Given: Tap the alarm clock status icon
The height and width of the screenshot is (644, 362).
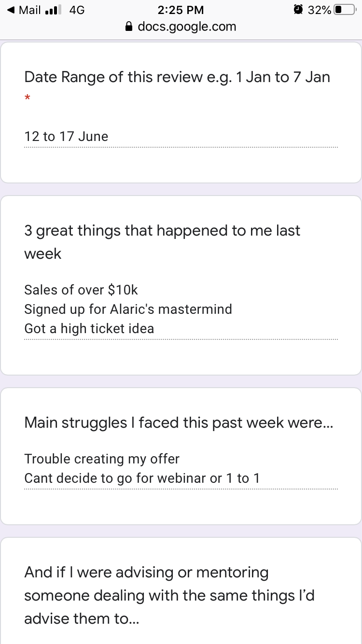Looking at the screenshot, I should tap(298, 10).
